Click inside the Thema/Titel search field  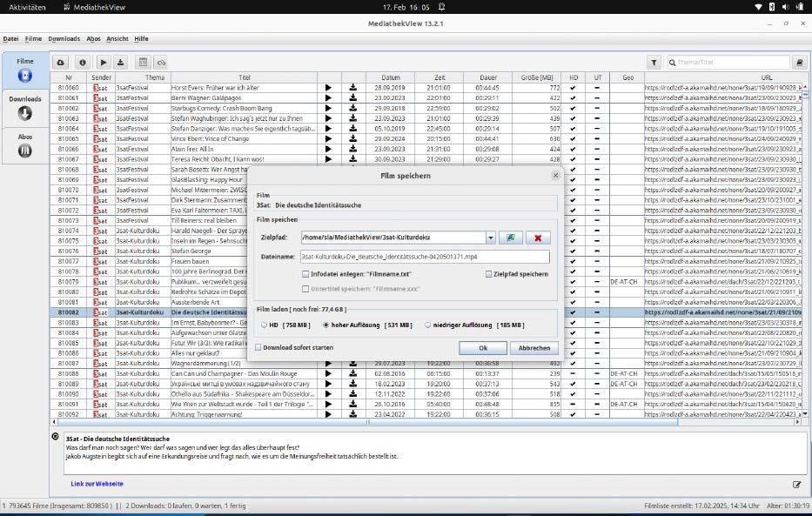pos(731,62)
